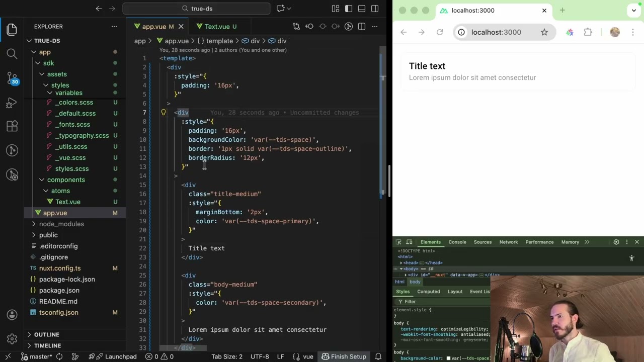This screenshot has width=644, height=362.
Task: Click Finish Setup in status bar
Action: tap(344, 356)
